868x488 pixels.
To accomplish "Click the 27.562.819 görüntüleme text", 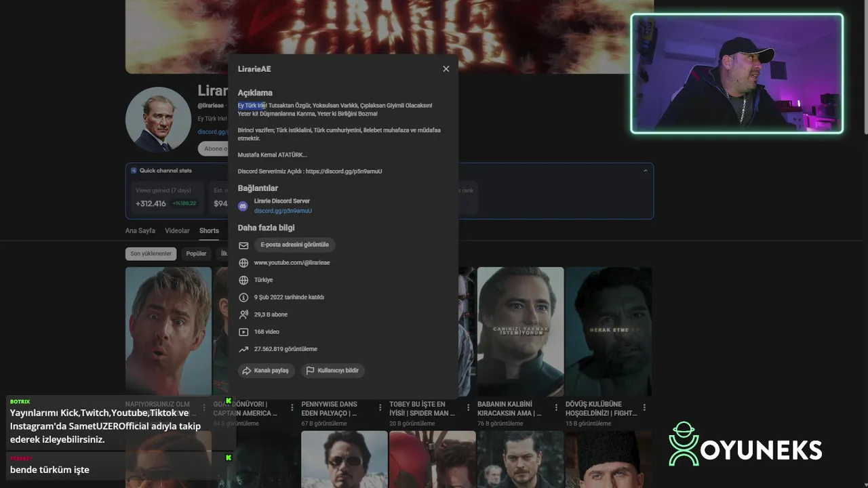I will 285,349.
